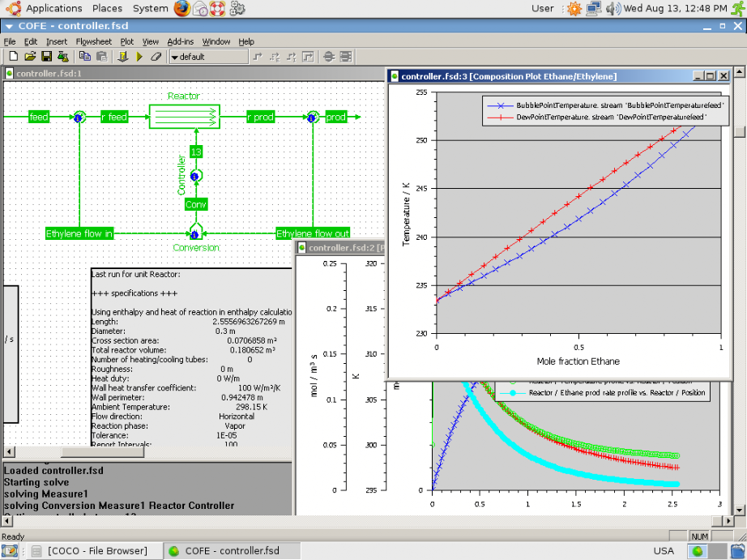The width and height of the screenshot is (747, 560).
Task: Select the stream labeled 13
Action: 196,152
